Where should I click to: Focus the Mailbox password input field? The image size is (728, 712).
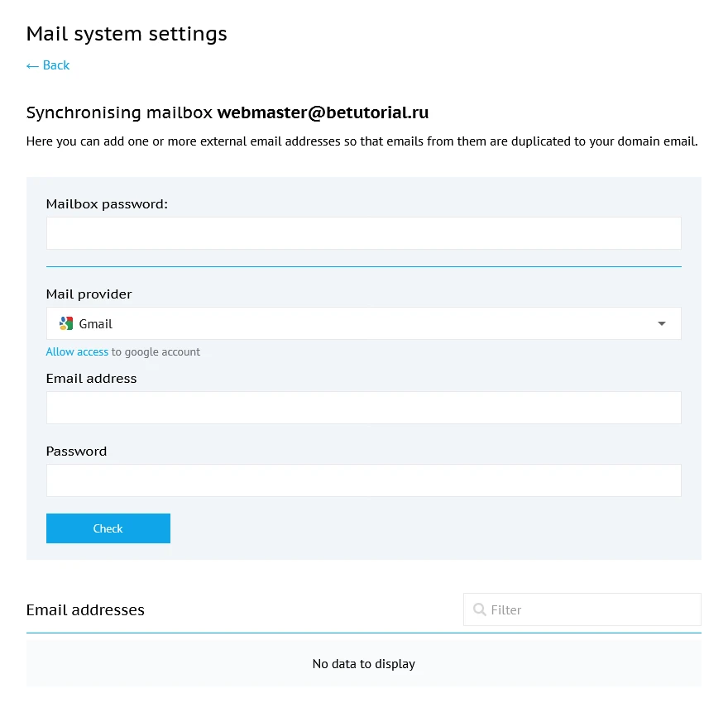pos(363,233)
